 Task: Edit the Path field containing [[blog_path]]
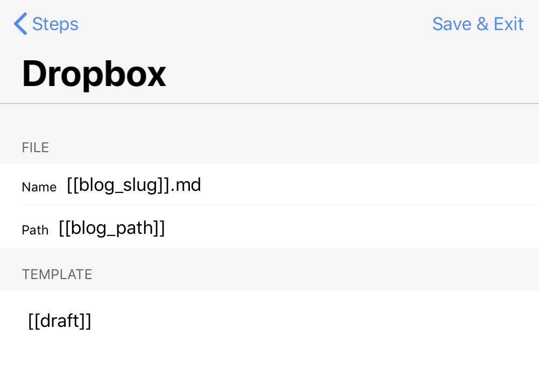112,229
